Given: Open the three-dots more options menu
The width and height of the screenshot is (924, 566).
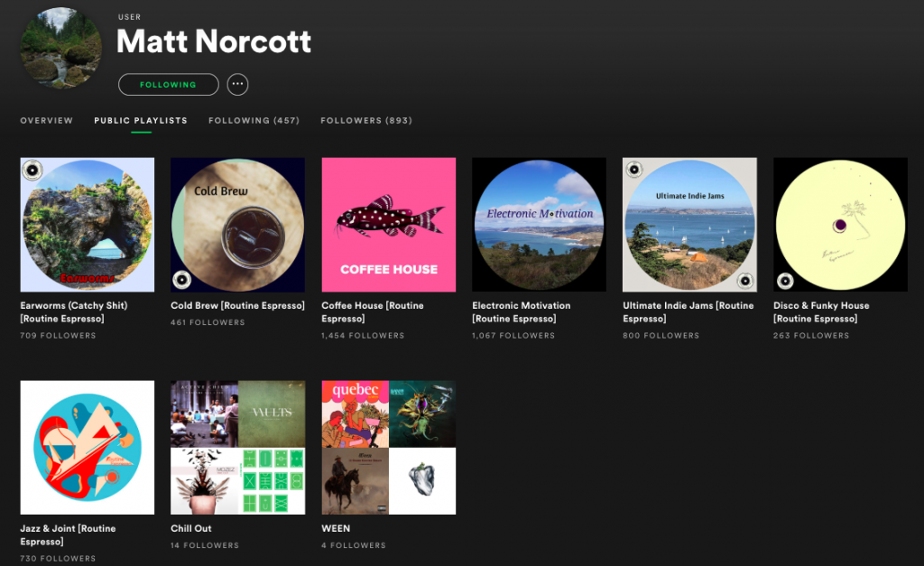Looking at the screenshot, I should pos(237,84).
